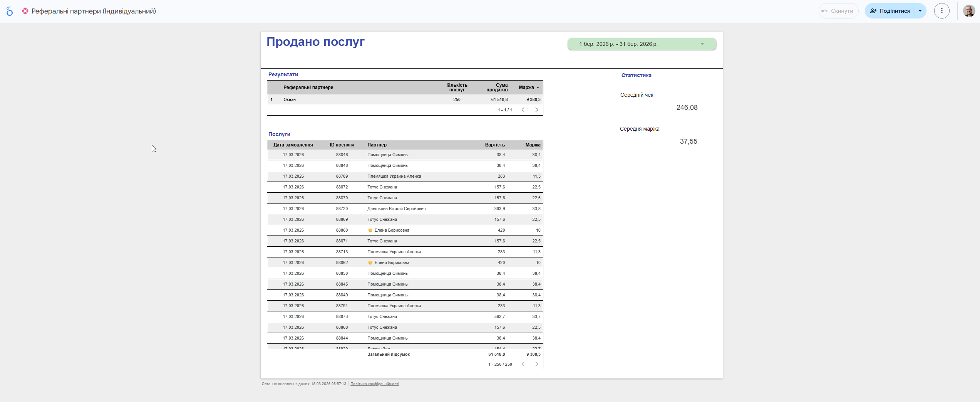This screenshot has width=980, height=402.
Task: Go to previous page in Results table
Action: tap(523, 110)
